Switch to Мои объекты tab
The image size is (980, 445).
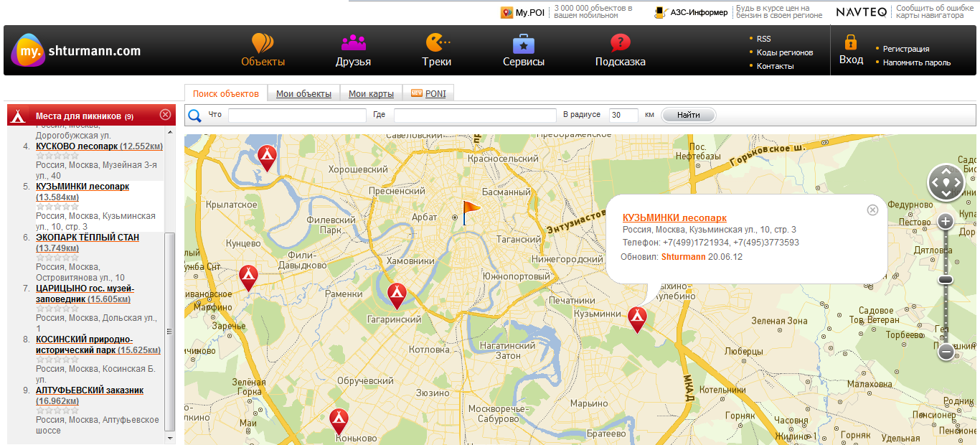303,93
